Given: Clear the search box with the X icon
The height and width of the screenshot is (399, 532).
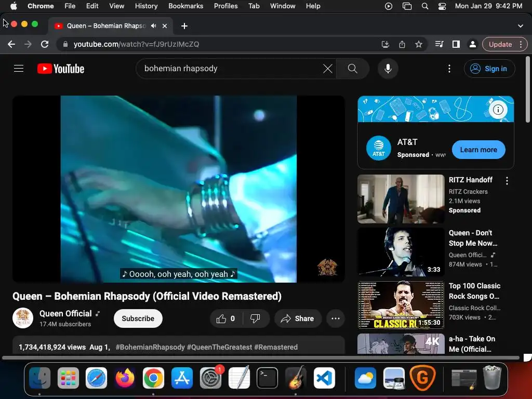Looking at the screenshot, I should pos(327,69).
